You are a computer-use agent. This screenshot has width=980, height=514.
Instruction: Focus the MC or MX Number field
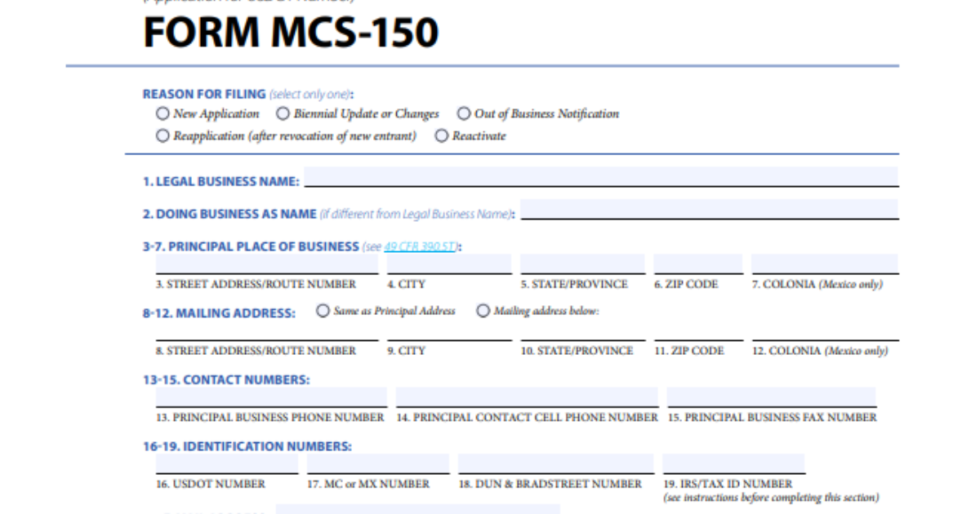click(x=377, y=463)
